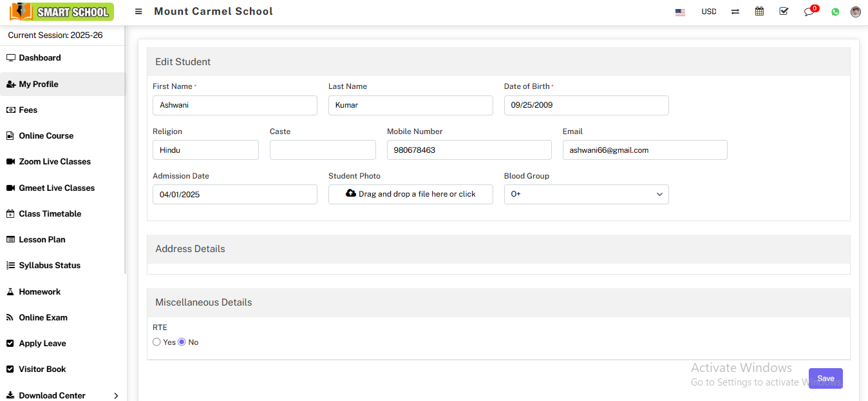
Task: Select the US flag language icon
Action: point(680,12)
